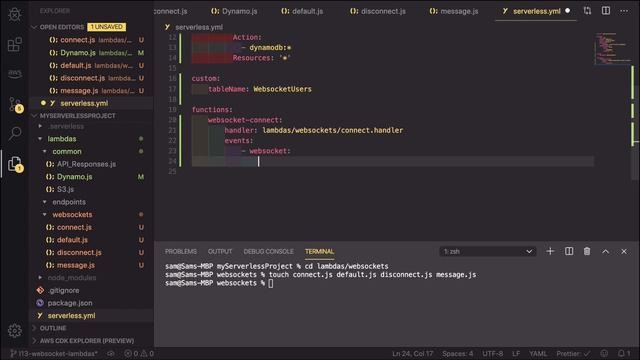This screenshot has height=360, width=640.
Task: Split the terminal panel
Action: click(569, 251)
